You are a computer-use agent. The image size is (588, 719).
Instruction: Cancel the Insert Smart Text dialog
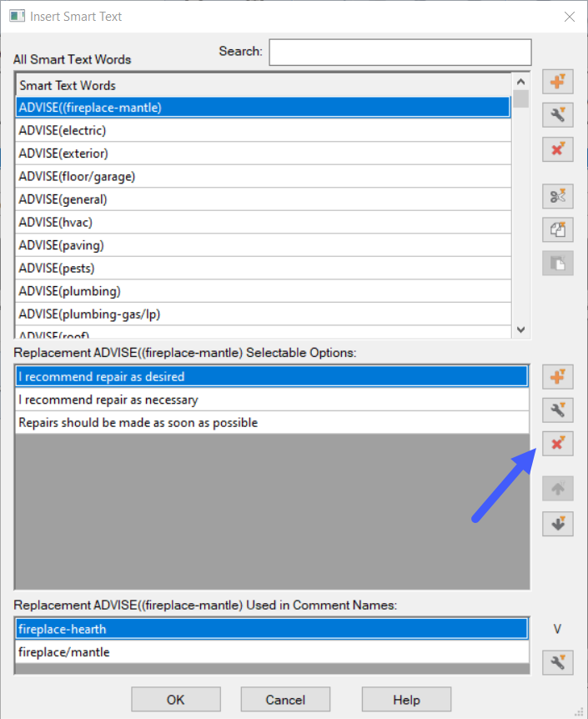point(285,699)
